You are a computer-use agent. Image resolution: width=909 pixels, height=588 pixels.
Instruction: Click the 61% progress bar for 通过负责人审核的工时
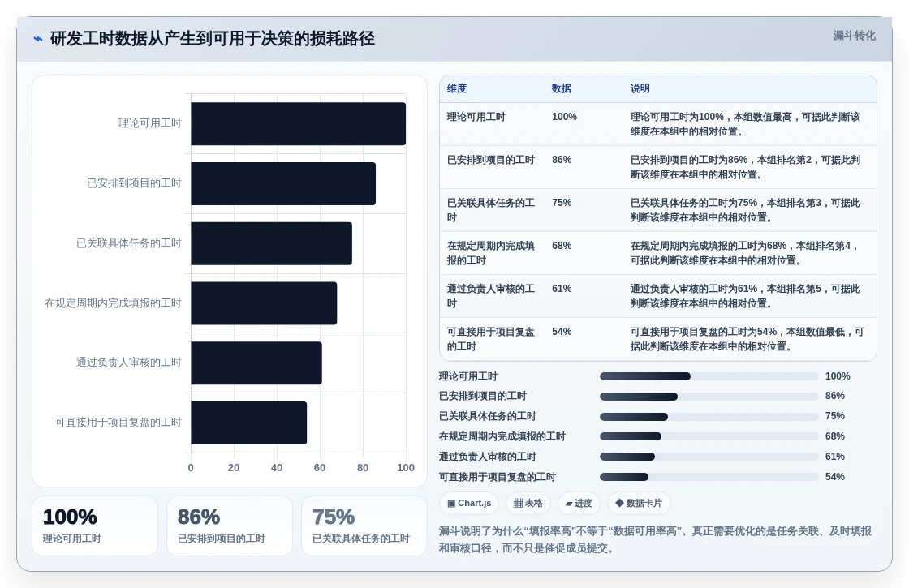tap(709, 457)
